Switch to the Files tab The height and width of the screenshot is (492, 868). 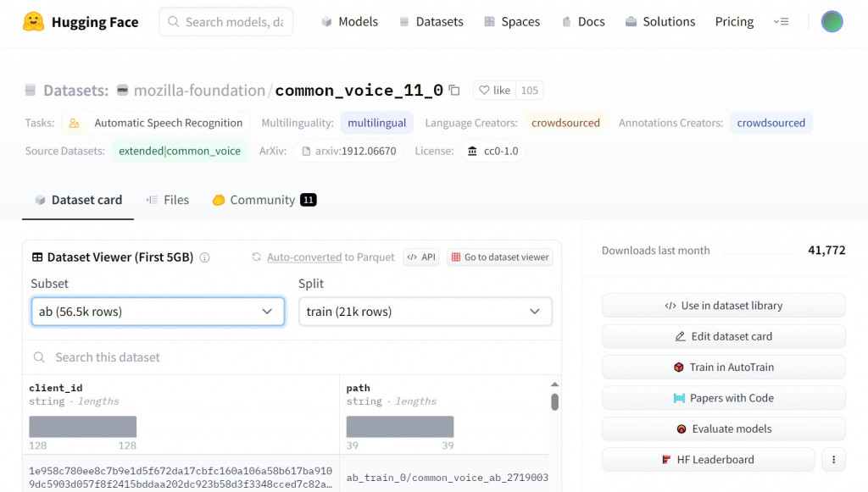168,200
